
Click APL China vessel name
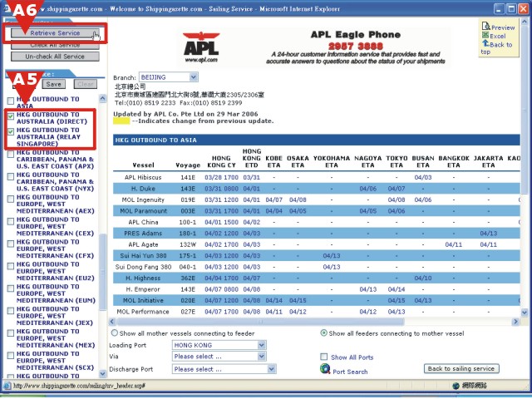pos(143,222)
